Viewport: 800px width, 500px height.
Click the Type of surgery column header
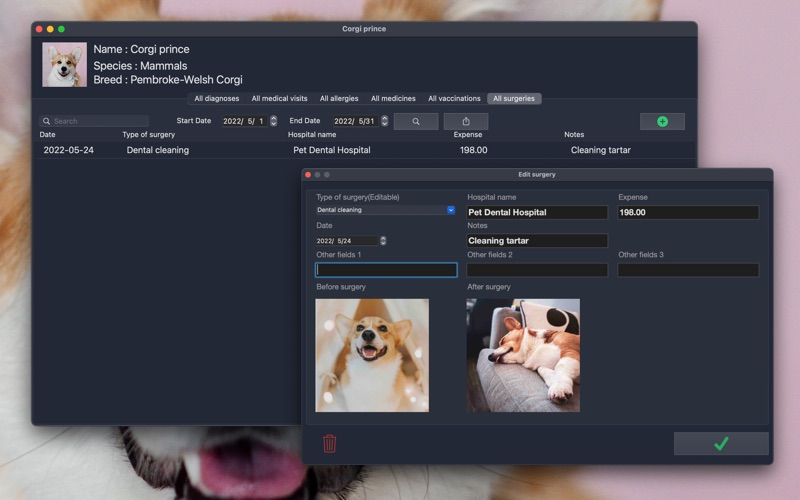148,135
